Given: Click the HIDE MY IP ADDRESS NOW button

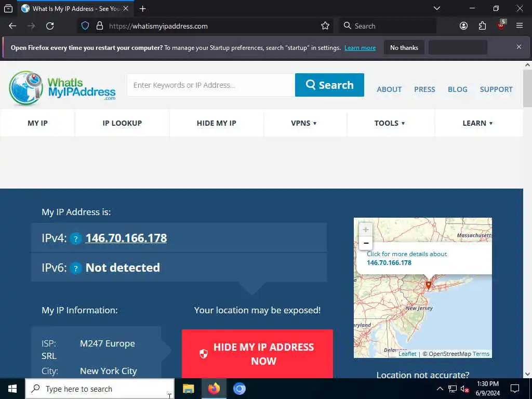Looking at the screenshot, I should point(257,353).
